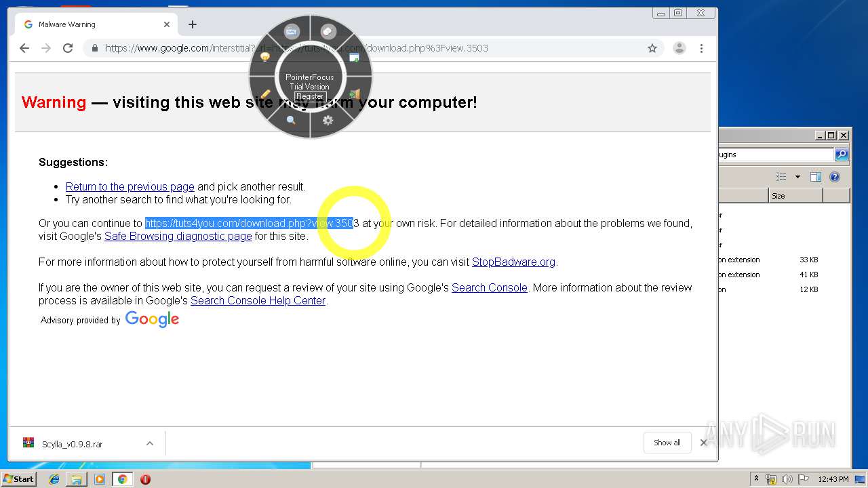868x488 pixels.
Task: Switch to Chrome taskbar button
Action: coord(122,479)
